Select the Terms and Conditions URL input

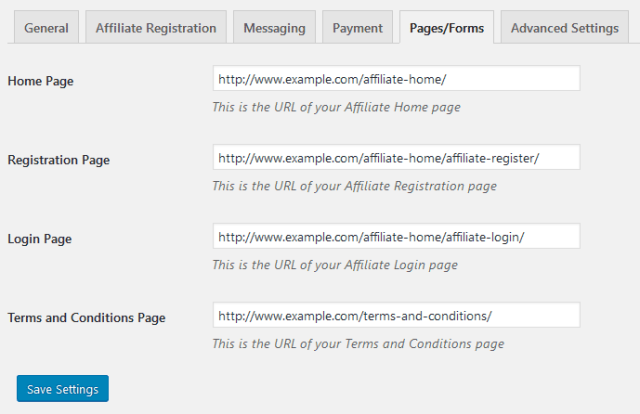pyautogui.click(x=396, y=316)
